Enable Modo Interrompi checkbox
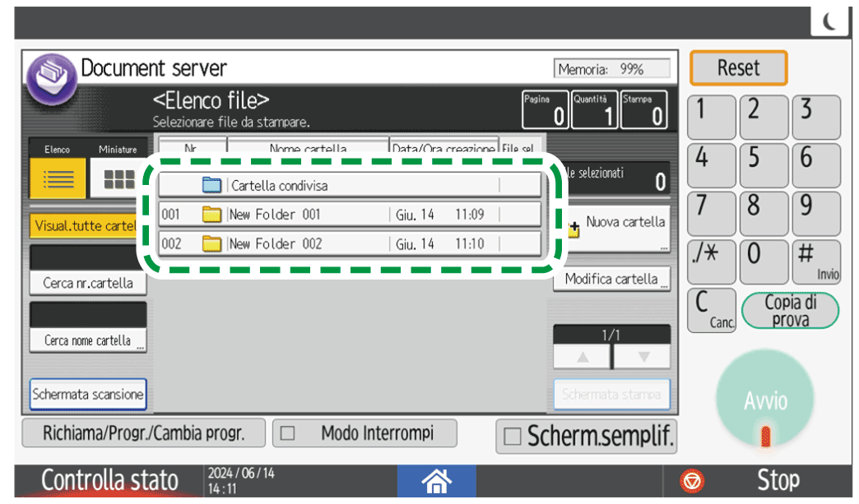 pos(288,433)
